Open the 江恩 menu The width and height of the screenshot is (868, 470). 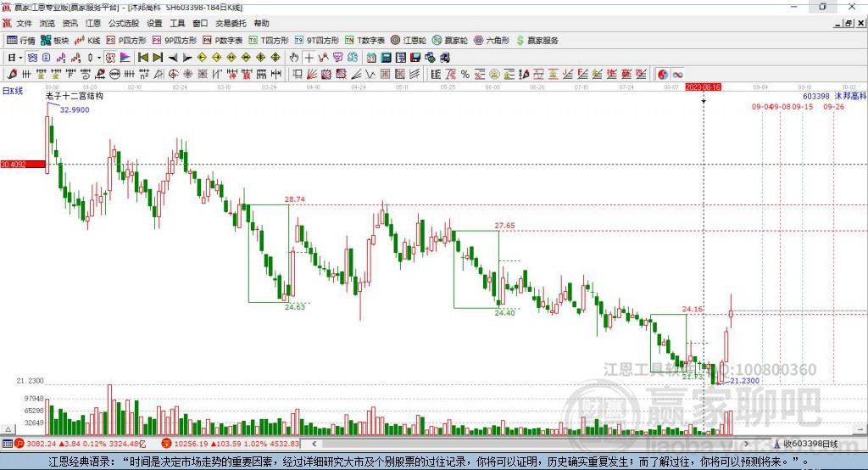(93, 23)
